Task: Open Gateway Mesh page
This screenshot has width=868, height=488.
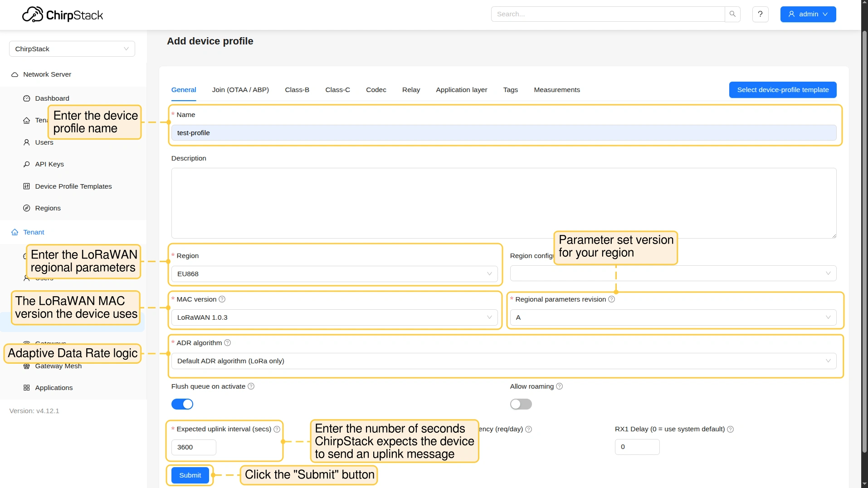Action: point(59,366)
